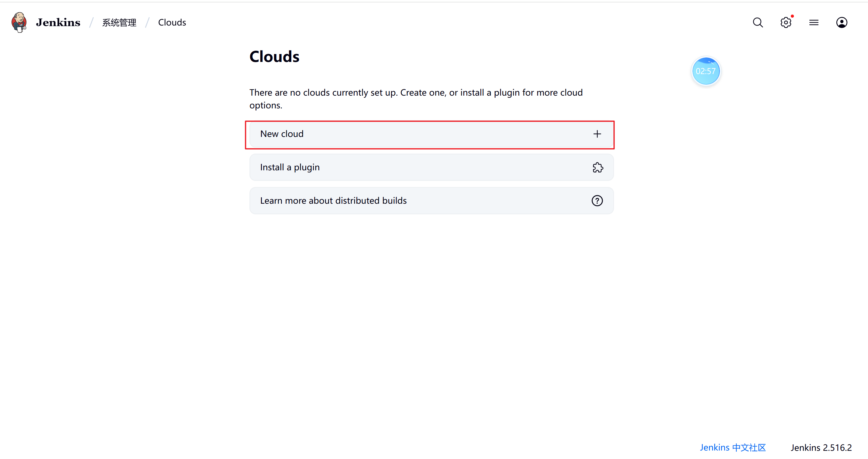Click the question mark help icon
The height and width of the screenshot is (459, 868).
(x=597, y=201)
